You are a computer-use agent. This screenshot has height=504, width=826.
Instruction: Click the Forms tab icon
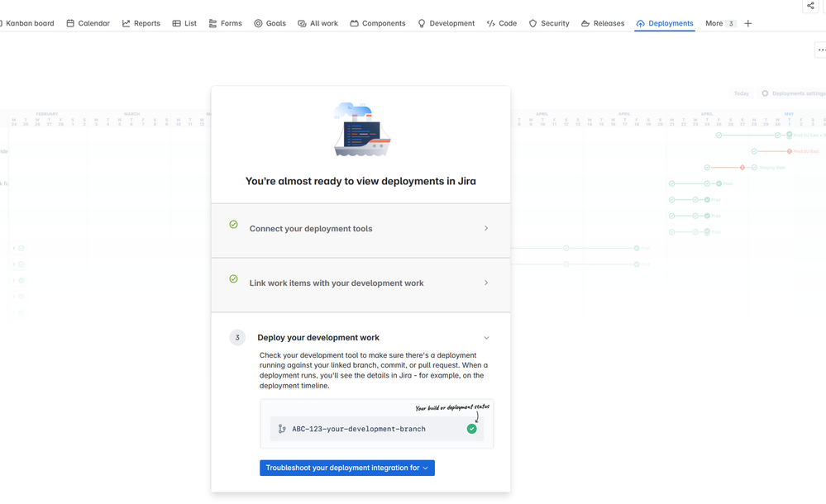coord(212,23)
